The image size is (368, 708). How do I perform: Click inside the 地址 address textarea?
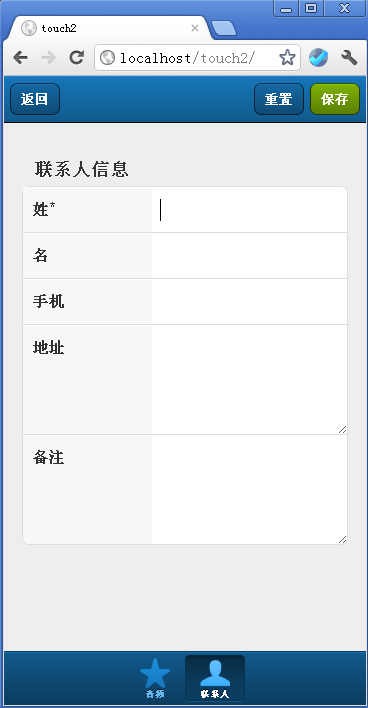[x=249, y=380]
